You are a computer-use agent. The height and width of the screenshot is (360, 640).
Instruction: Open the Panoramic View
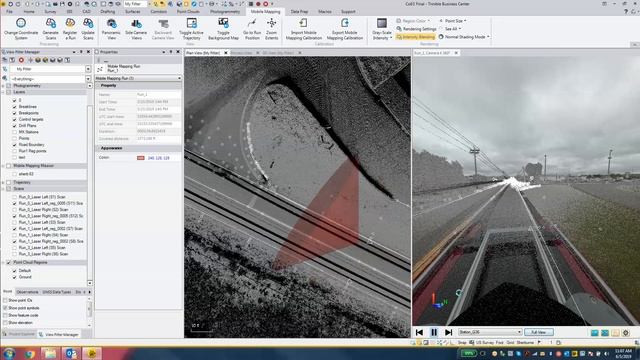[x=111, y=29]
